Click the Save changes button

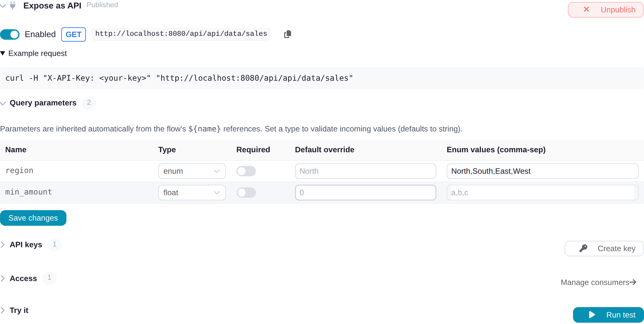[x=33, y=218]
